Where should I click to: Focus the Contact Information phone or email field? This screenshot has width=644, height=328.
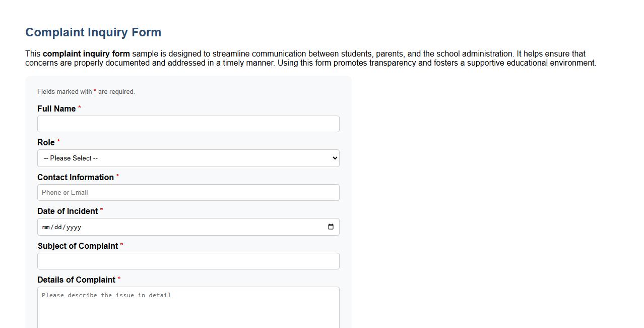pyautogui.click(x=188, y=192)
